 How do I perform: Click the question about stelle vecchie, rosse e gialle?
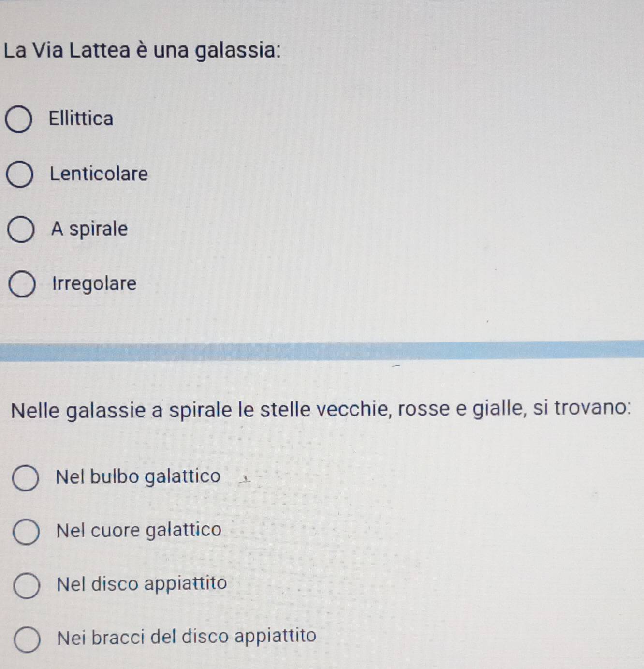click(x=322, y=410)
